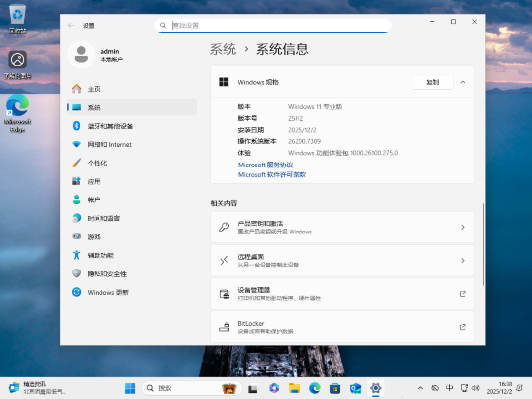This screenshot has height=399, width=532.
Task: Go to 主页 in sidebar
Action: point(132,89)
